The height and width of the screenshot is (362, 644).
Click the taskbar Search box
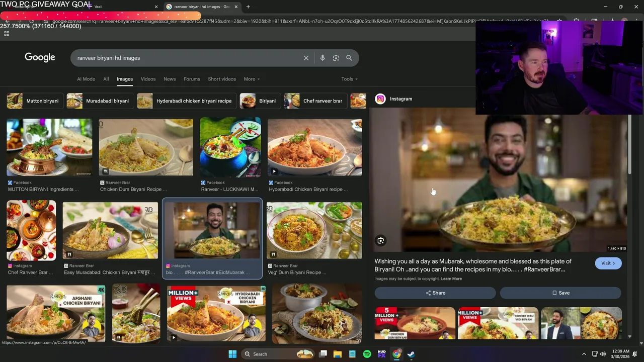pyautogui.click(x=277, y=354)
